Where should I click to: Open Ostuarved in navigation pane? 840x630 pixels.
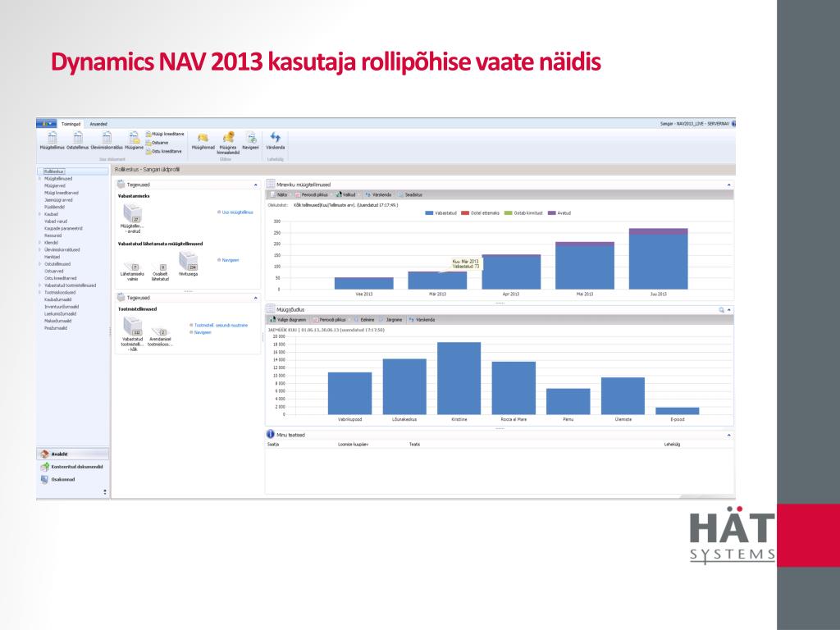[54, 271]
